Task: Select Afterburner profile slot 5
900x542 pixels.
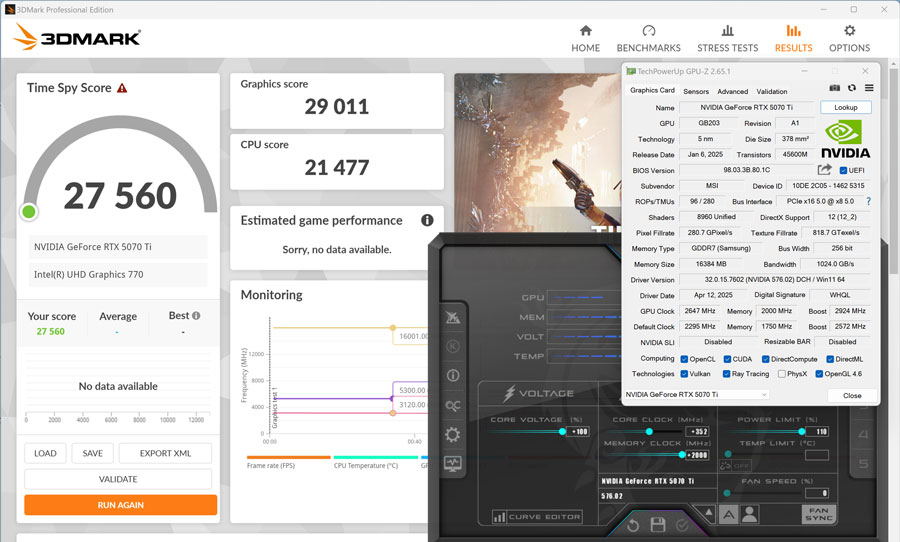Action: pos(863,463)
